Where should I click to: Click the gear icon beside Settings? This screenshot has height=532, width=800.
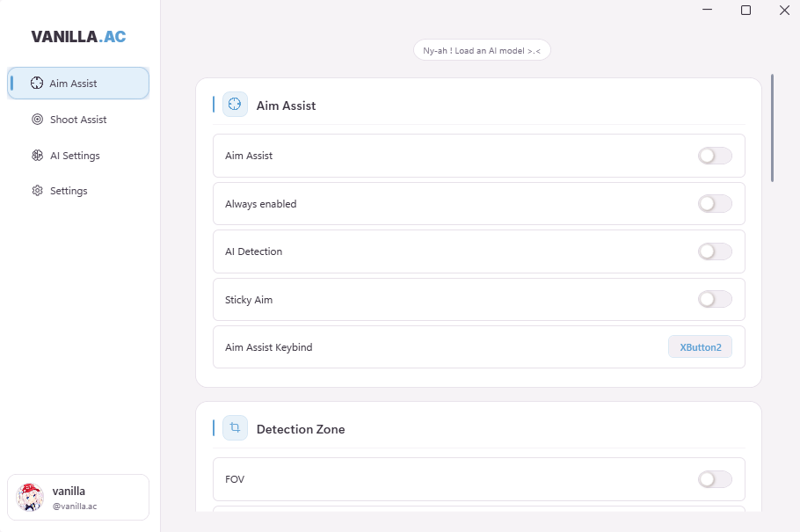point(37,191)
